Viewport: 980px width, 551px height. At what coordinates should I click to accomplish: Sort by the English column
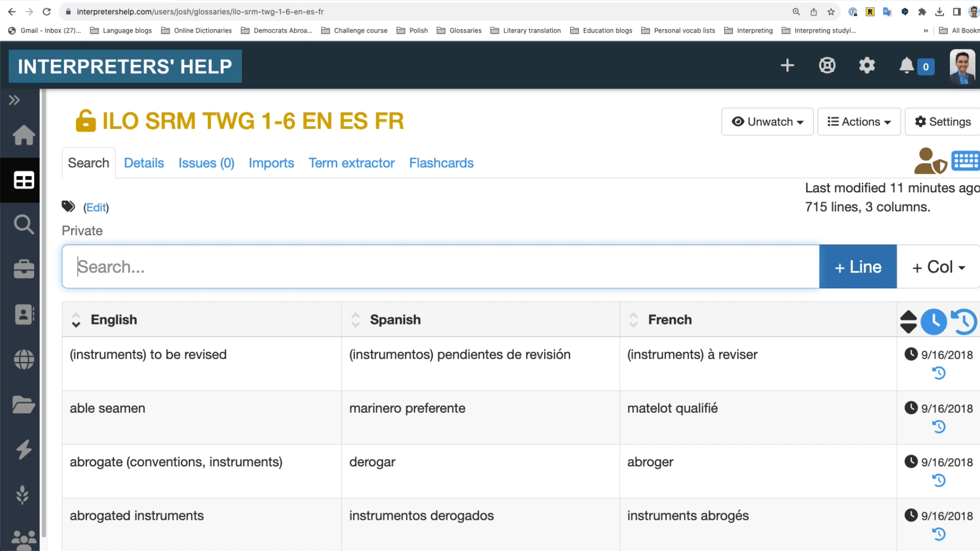(76, 320)
